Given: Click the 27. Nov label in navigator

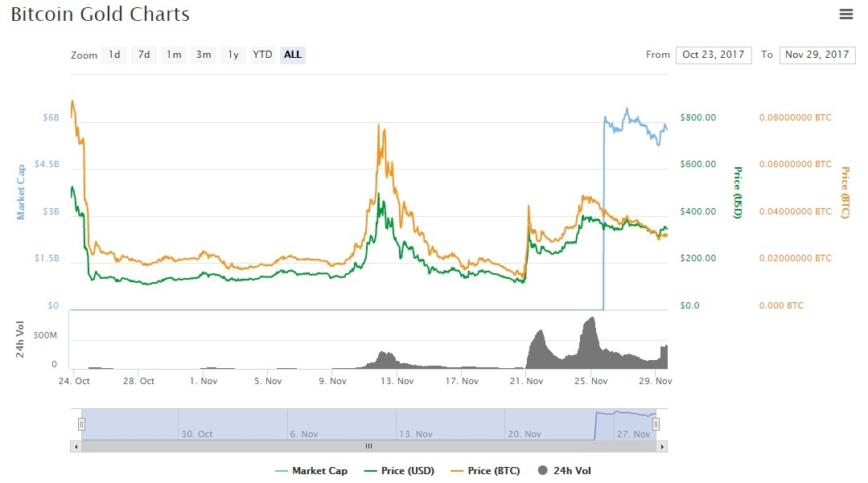Looking at the screenshot, I should click(x=634, y=434).
